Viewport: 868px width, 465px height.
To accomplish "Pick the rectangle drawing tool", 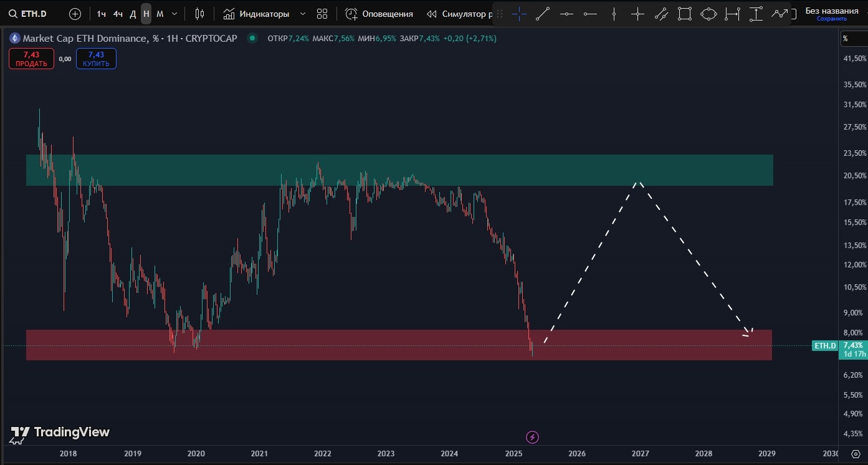I will click(x=685, y=14).
